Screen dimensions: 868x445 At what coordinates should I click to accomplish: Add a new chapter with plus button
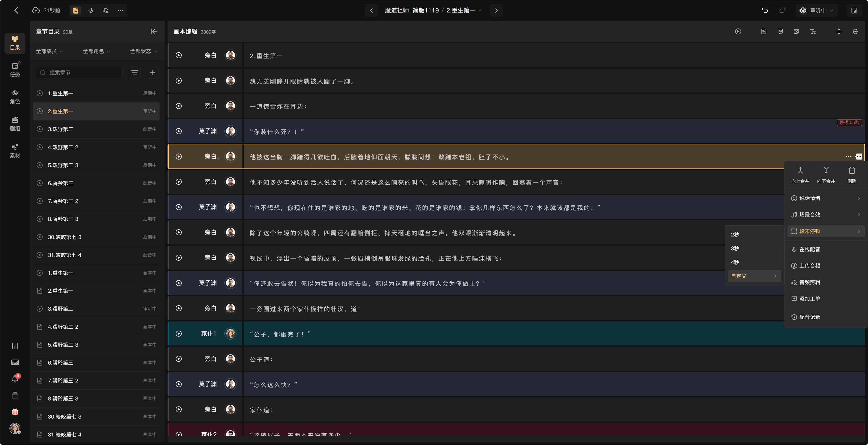153,72
